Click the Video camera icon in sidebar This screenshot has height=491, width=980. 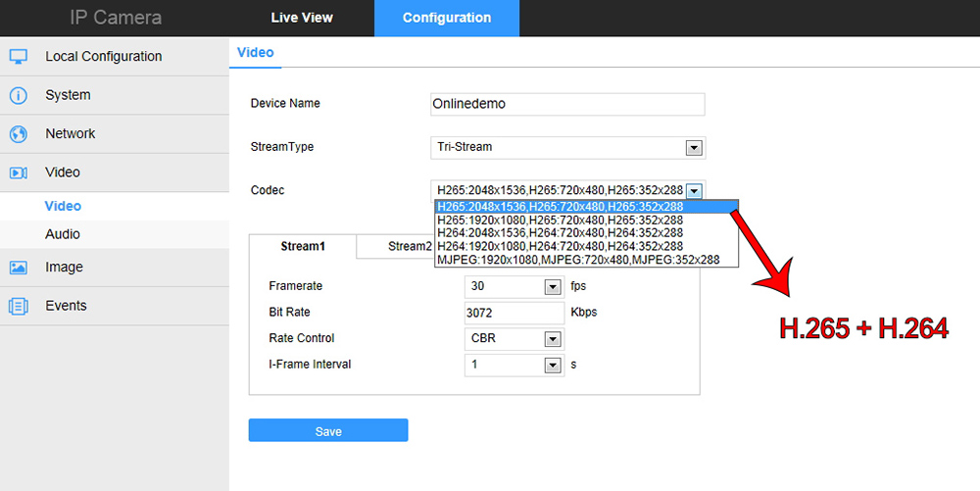click(19, 172)
